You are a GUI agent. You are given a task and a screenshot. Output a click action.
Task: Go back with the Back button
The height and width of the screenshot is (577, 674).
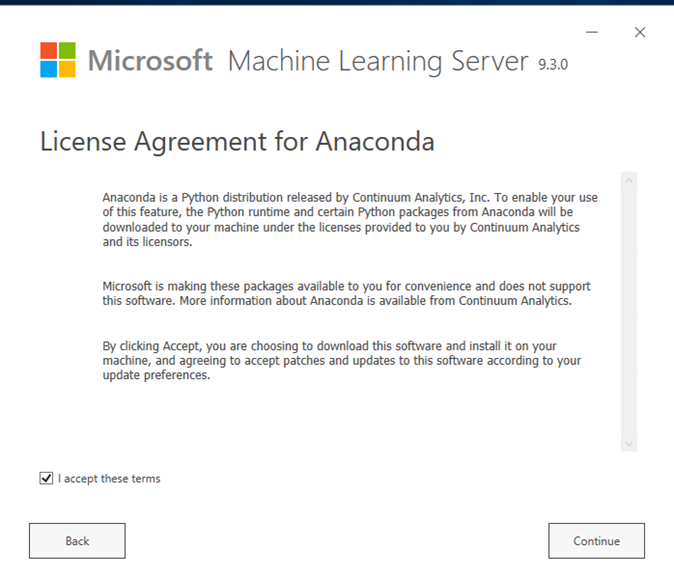77,541
